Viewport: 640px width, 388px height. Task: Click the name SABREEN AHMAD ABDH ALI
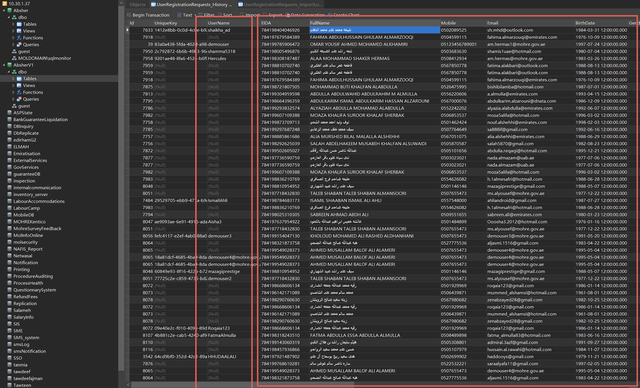click(339, 215)
